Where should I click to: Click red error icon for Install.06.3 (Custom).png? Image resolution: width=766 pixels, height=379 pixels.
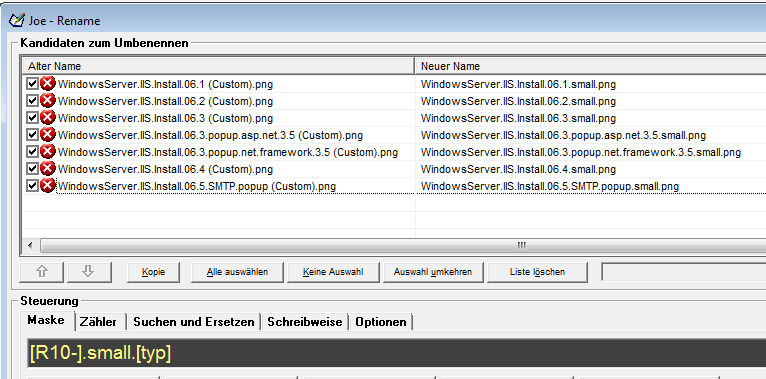tap(47, 118)
